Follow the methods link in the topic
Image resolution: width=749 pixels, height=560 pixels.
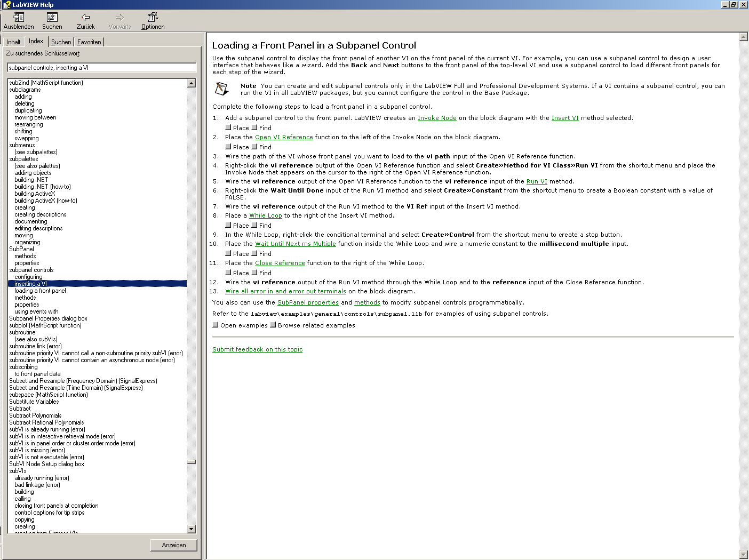coord(367,303)
